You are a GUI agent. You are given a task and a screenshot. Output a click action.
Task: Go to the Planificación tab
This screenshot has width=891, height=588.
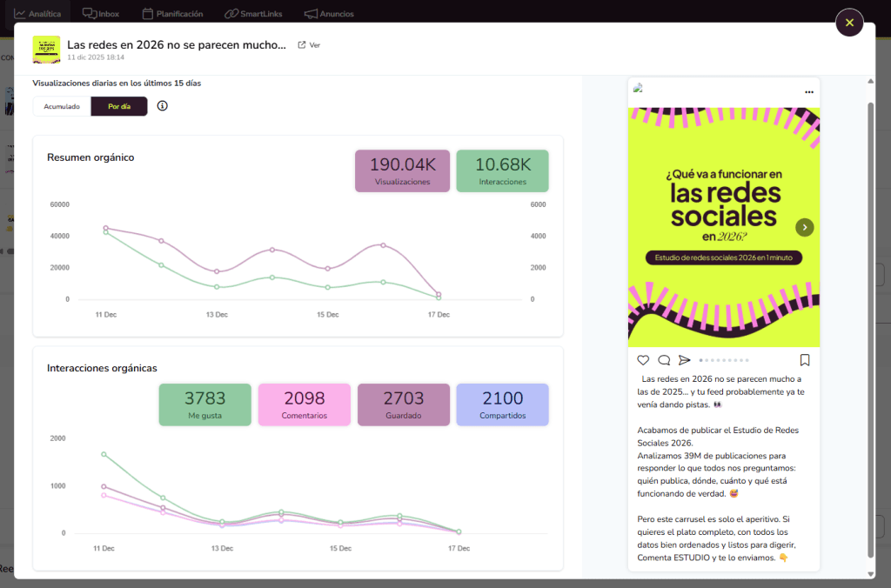coord(172,14)
